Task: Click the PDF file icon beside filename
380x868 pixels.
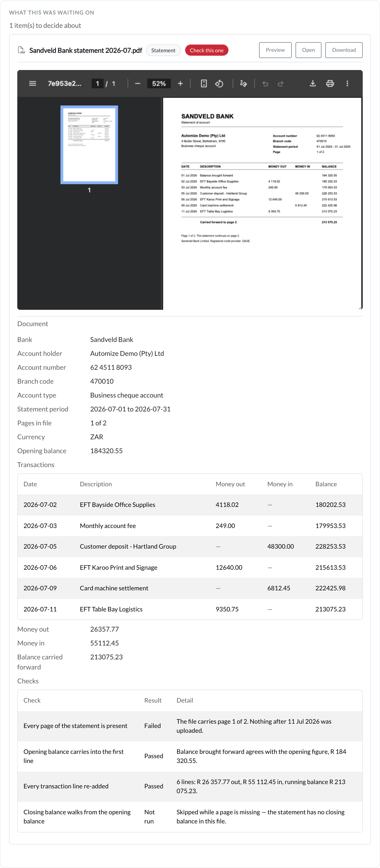Action: 21,50
